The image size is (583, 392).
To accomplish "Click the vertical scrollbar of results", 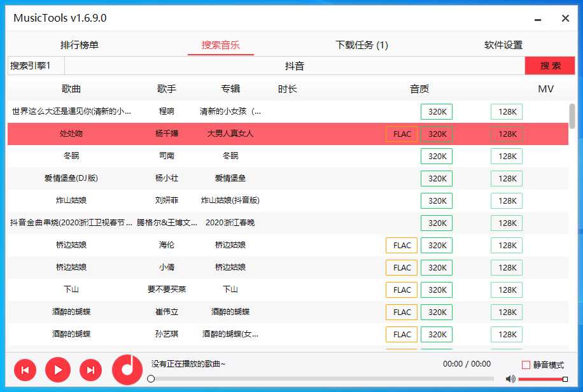I will [572, 116].
